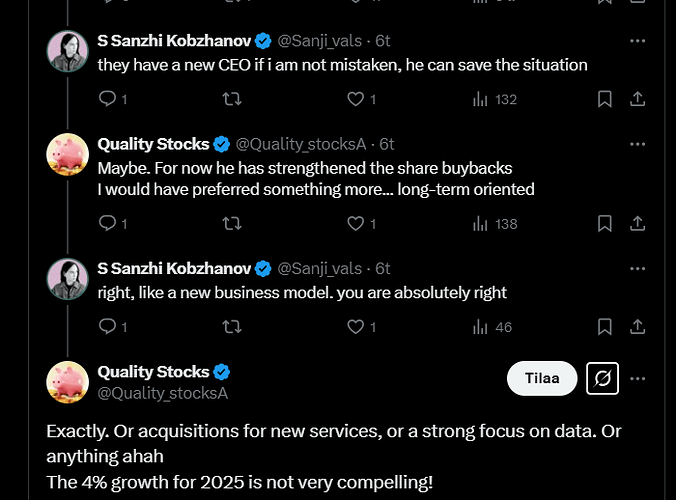View analytics showing 138 views
This screenshot has height=500, width=676.
[495, 224]
